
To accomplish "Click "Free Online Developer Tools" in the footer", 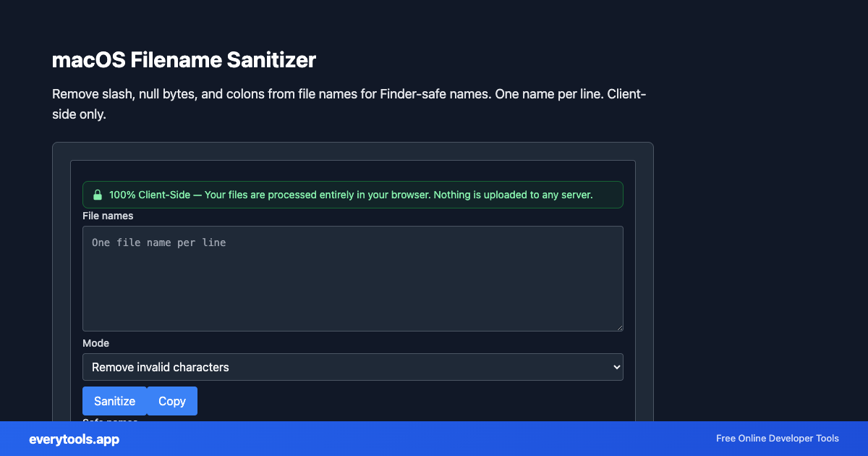I will click(x=778, y=439).
